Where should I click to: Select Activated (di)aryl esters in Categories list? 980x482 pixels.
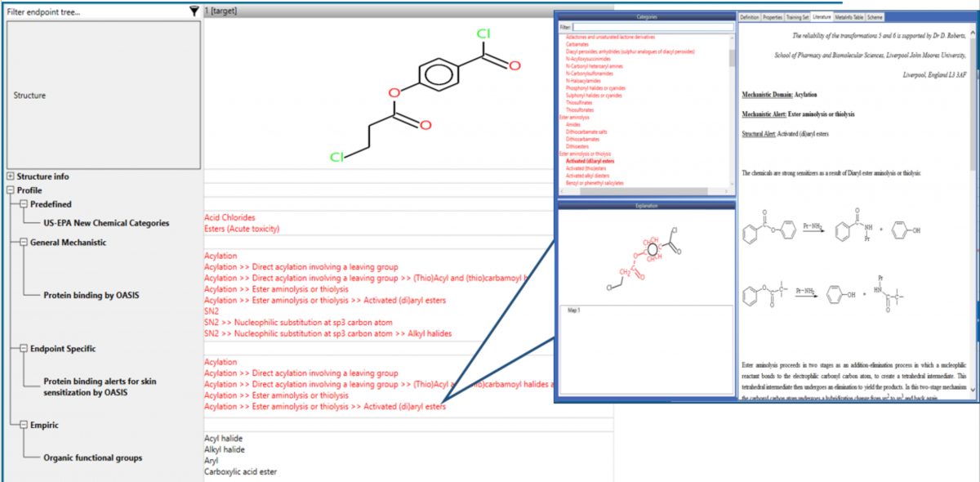[x=590, y=161]
